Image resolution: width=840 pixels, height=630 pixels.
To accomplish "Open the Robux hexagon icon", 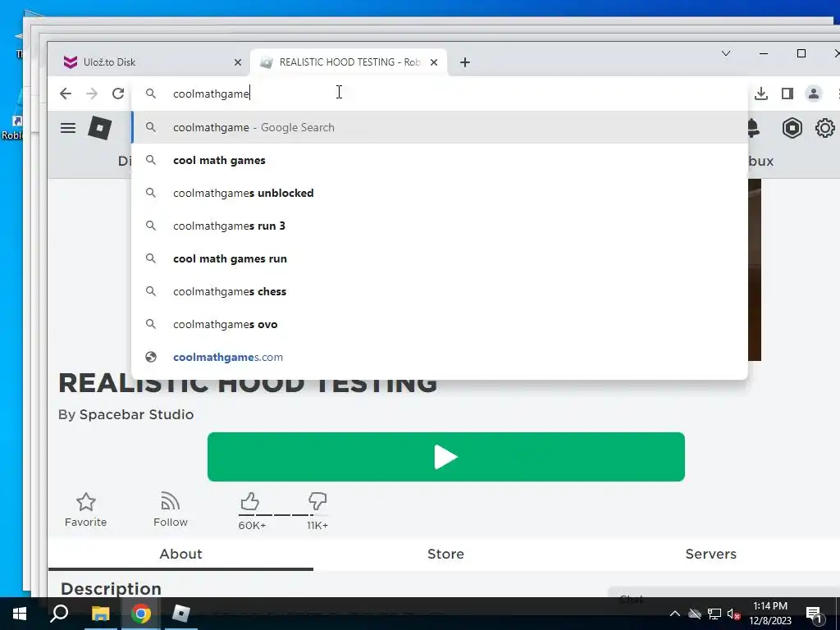I will (x=792, y=128).
